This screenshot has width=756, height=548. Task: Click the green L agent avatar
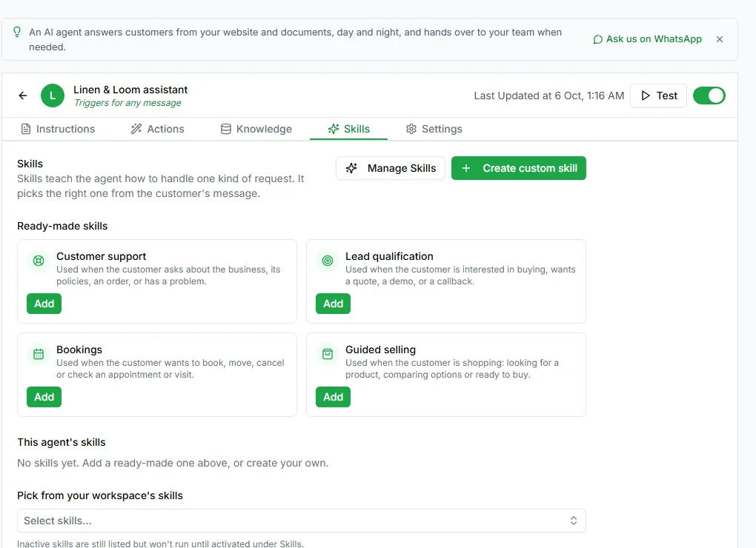(53, 96)
